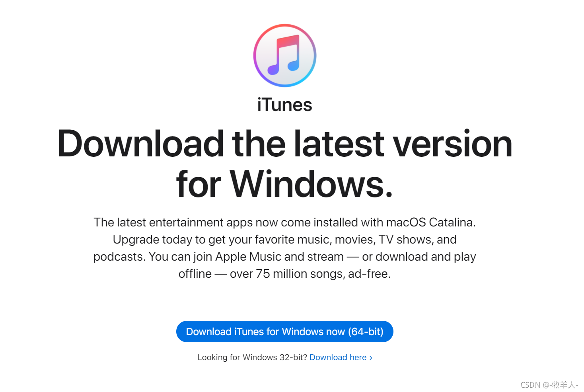Click the CSDN watermark text

549,385
